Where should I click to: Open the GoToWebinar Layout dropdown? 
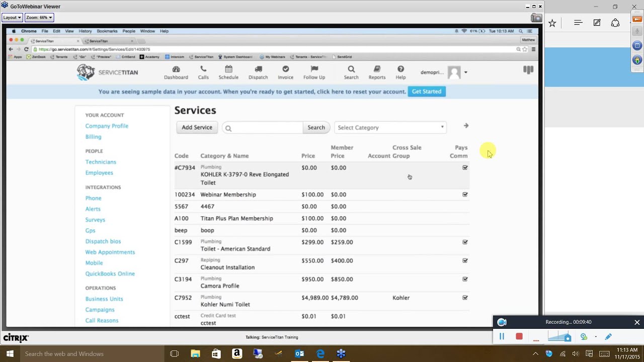coord(12,18)
